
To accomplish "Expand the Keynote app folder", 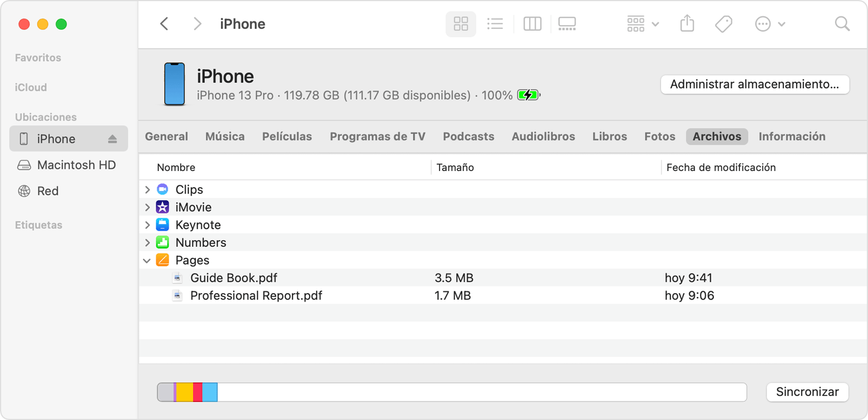I will coord(147,225).
